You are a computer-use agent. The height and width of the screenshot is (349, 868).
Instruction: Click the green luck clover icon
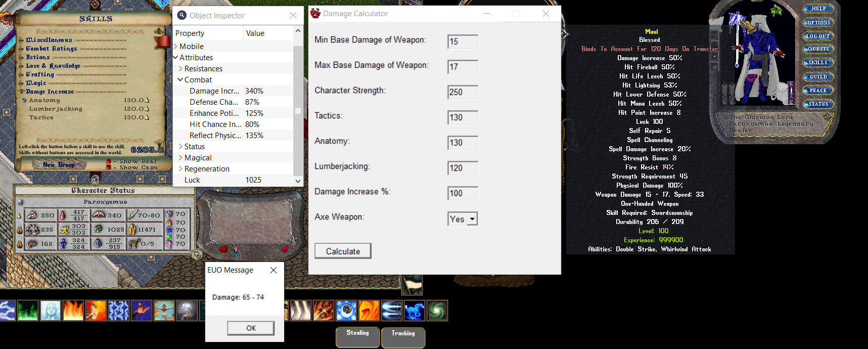click(98, 230)
